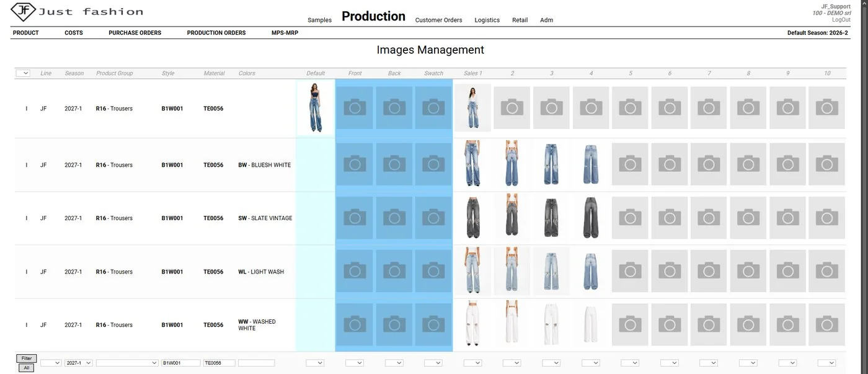
Task: Open the Back column filter dropdown
Action: [394, 363]
